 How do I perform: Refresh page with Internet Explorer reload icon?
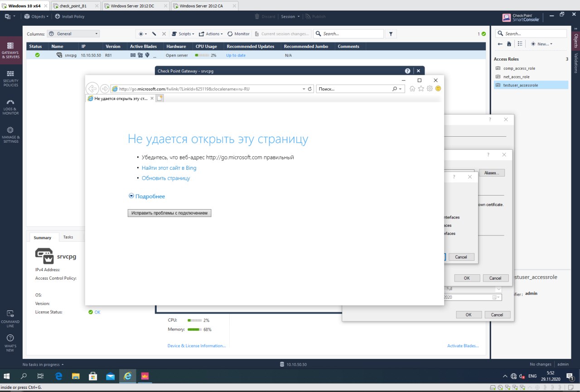(x=310, y=89)
